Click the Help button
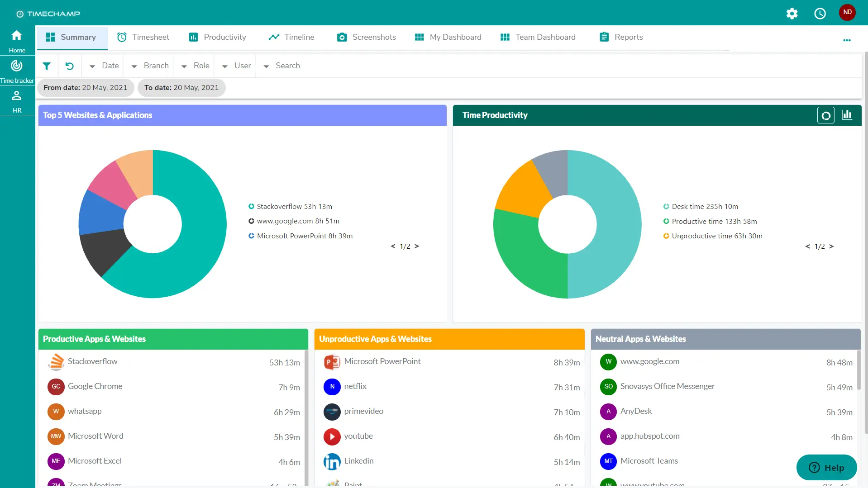This screenshot has width=868, height=488. point(826,468)
